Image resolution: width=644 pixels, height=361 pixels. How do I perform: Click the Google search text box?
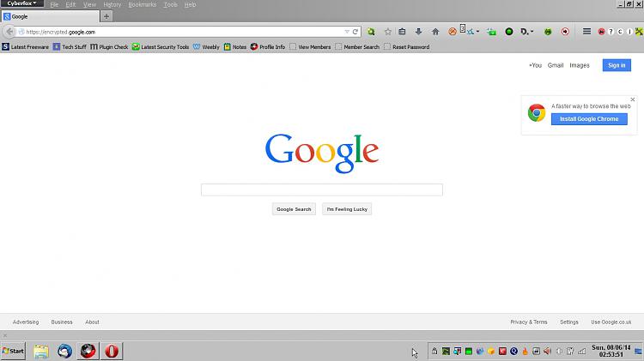322,190
